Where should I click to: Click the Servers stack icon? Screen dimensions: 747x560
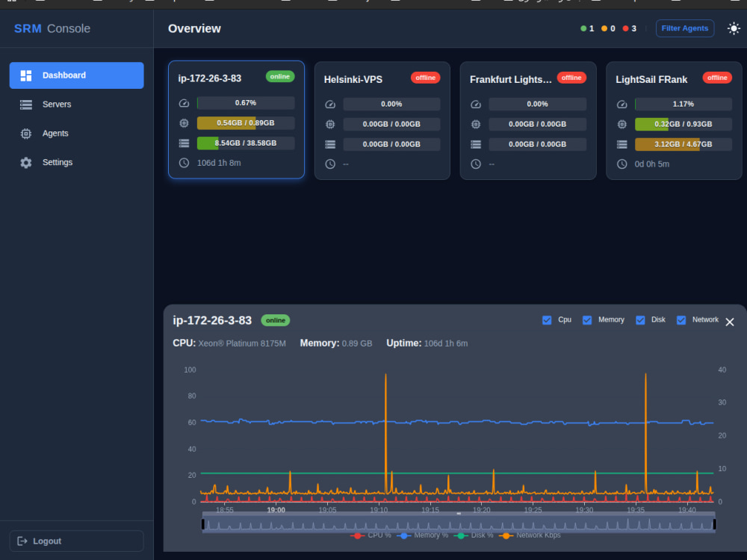(26, 105)
